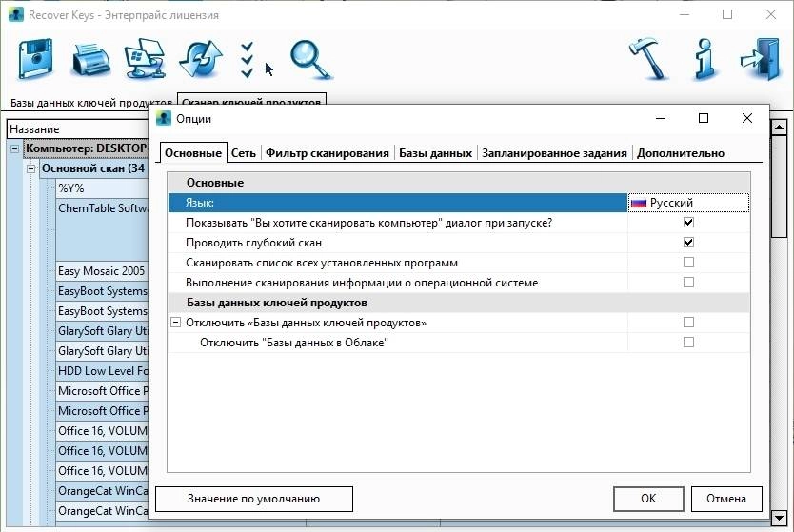Screen dimensions: 794x532
Task: Select 'Базы данных ключей продуктов' main tab
Action: click(x=91, y=103)
